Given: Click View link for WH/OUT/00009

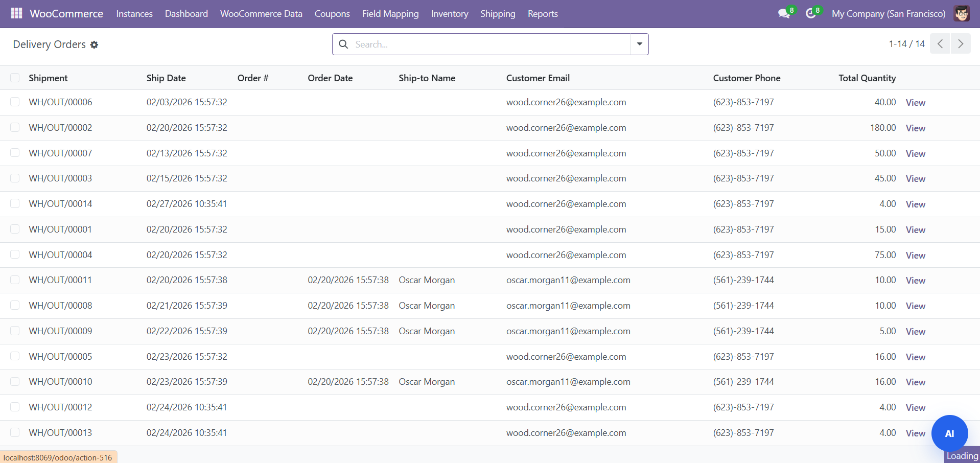Looking at the screenshot, I should (915, 332).
